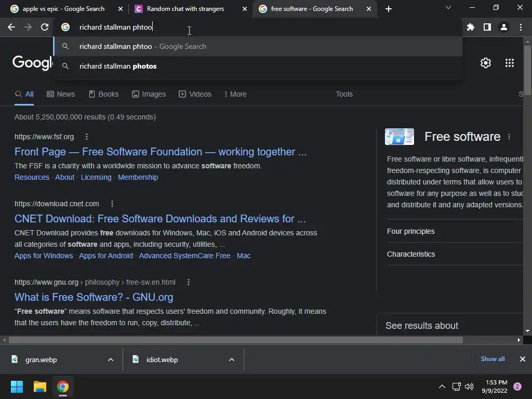The width and height of the screenshot is (532, 399).
Task: Click the Chrome taskbar icon
Action: tap(63, 387)
